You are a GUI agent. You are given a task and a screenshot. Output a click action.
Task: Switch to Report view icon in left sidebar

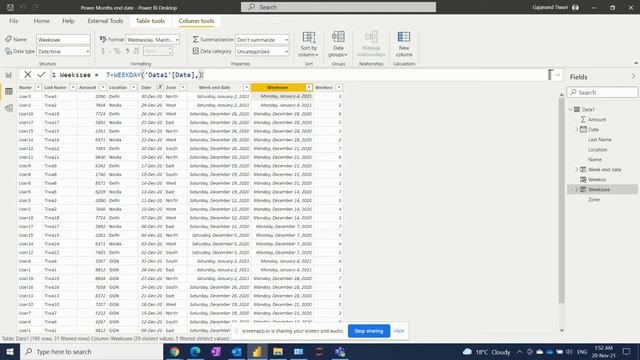click(9, 75)
